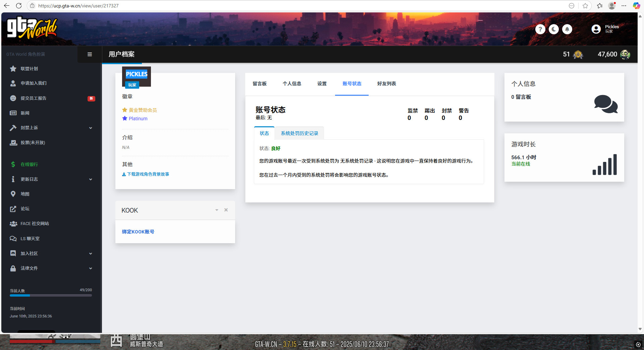Click the alliance plan star icon

[x=13, y=69]
